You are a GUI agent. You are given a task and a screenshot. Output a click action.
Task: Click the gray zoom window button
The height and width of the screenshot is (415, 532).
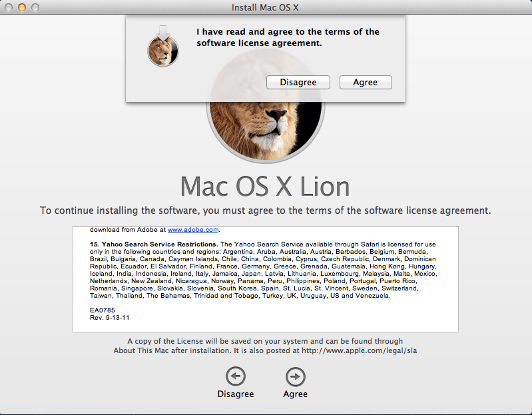pos(35,7)
